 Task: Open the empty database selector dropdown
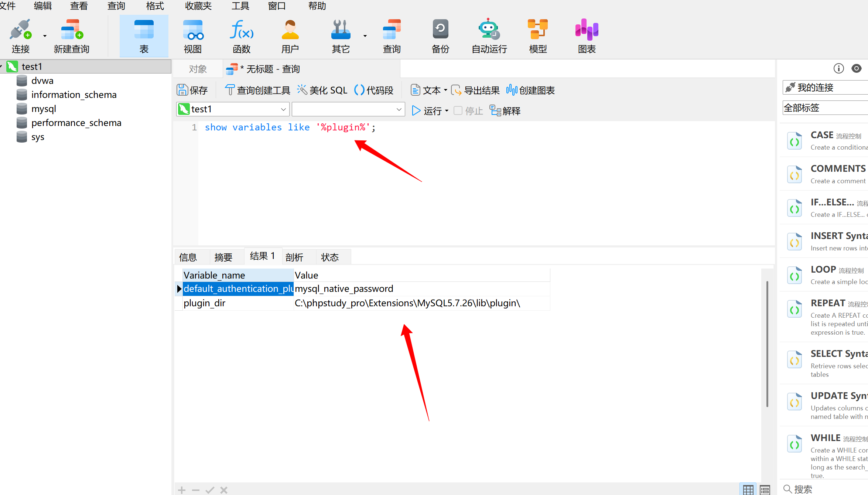[x=399, y=109]
